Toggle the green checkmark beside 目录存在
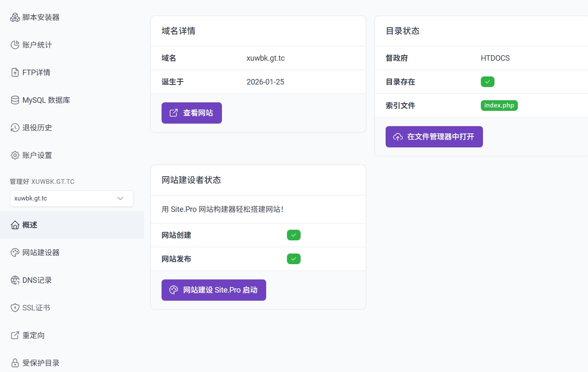588x372 pixels. (487, 82)
